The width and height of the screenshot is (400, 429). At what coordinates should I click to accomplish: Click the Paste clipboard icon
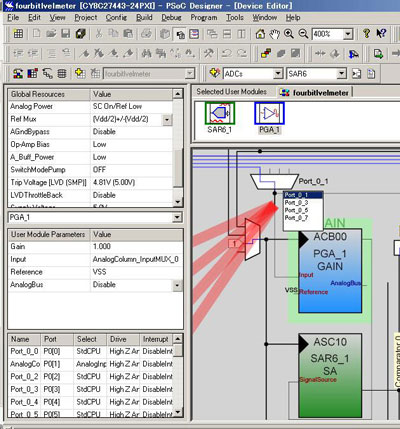128,34
